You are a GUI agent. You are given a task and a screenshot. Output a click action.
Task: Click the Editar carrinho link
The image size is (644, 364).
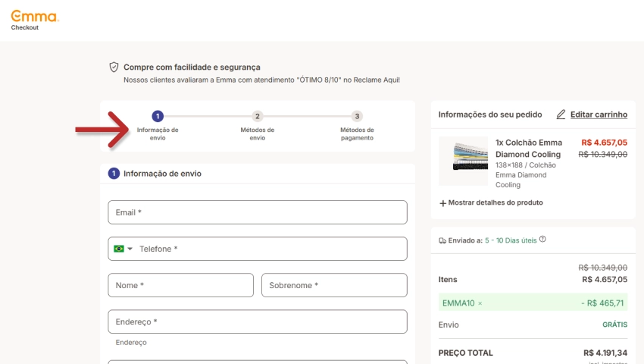click(599, 115)
